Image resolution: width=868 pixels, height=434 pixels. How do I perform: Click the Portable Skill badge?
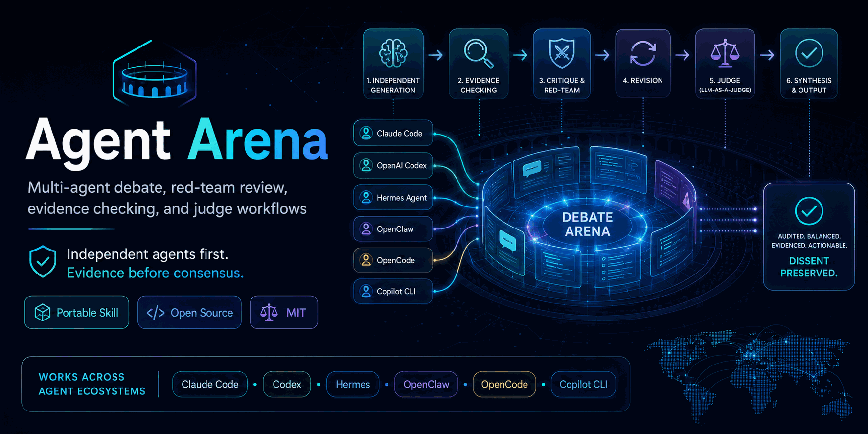77,312
